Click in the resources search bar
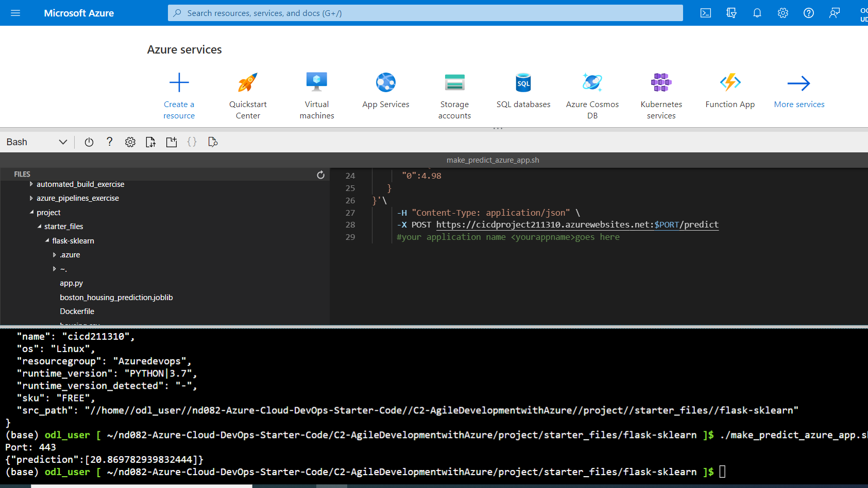 (425, 13)
